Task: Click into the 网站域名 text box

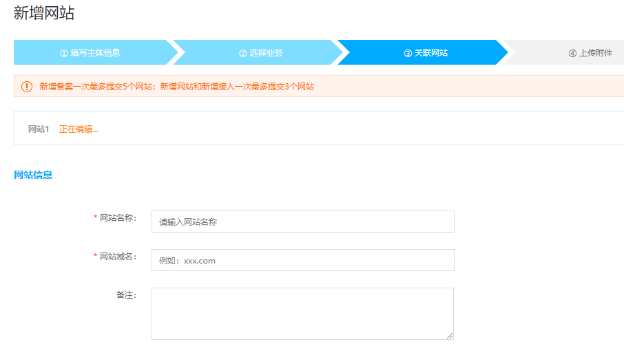Action: (302, 260)
